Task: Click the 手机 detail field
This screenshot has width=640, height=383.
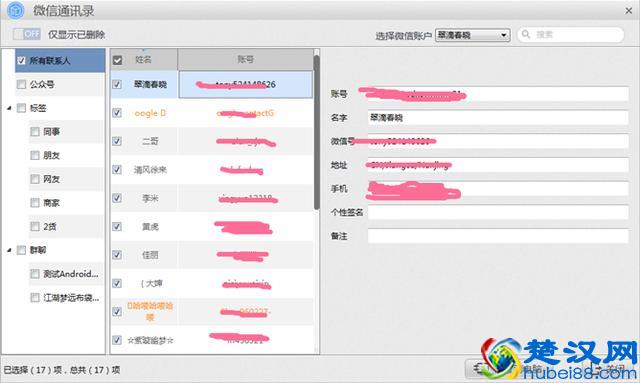Action: click(x=498, y=189)
